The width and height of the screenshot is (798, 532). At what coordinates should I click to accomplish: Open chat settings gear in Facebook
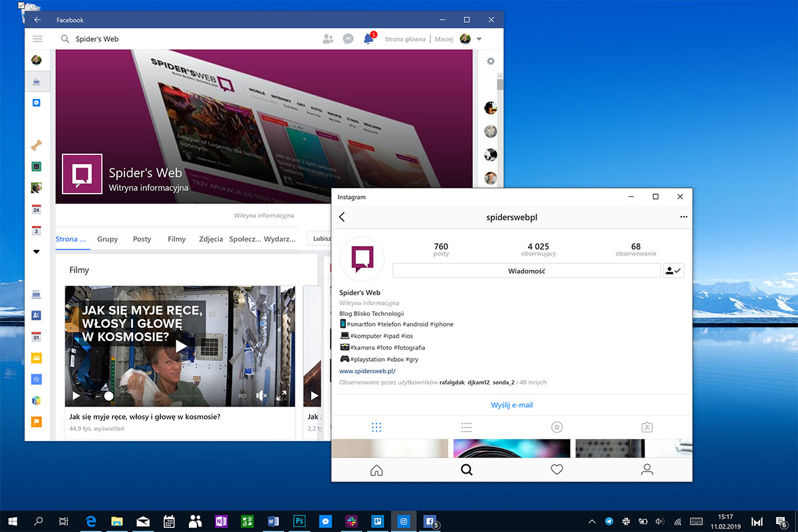click(491, 61)
